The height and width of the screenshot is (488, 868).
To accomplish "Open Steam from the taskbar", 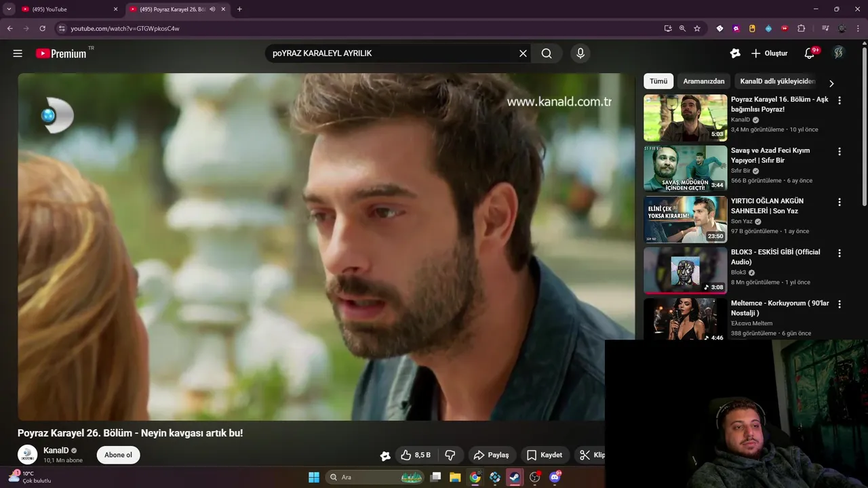I will (515, 477).
